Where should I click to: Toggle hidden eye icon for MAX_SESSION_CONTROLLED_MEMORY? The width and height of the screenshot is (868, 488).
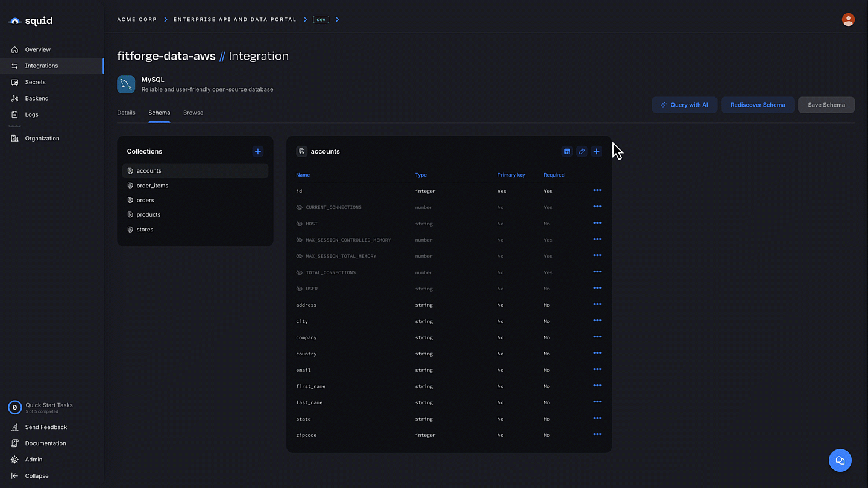300,240
